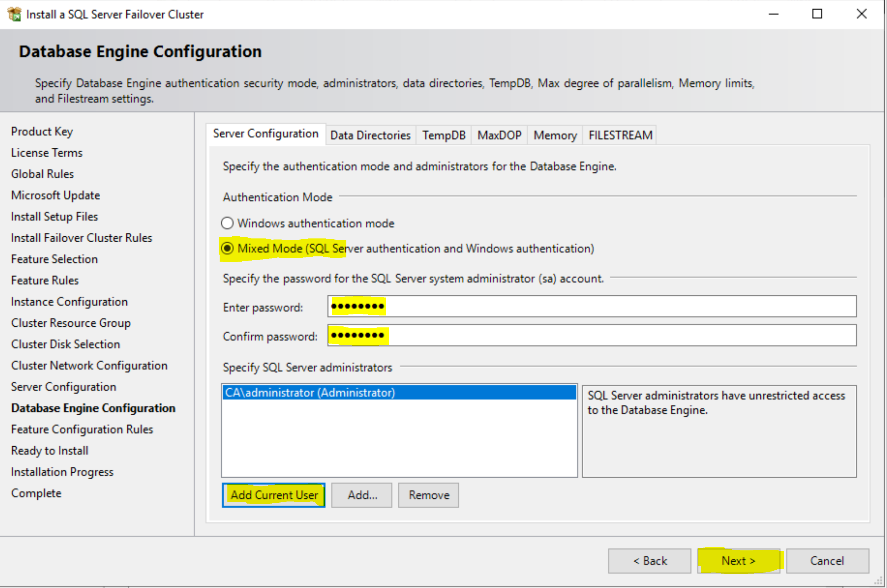Select Windows authentication mode
Image resolution: width=887 pixels, height=588 pixels.
pyautogui.click(x=227, y=223)
